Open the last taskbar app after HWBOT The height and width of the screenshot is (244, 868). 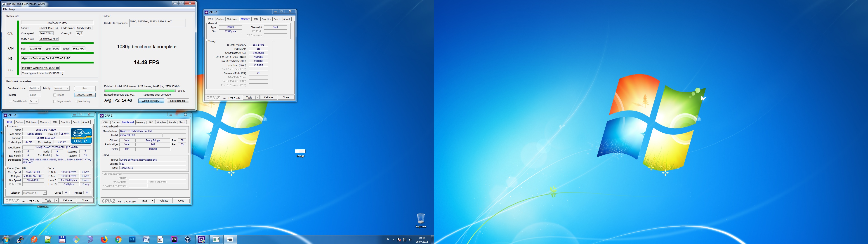click(x=230, y=239)
